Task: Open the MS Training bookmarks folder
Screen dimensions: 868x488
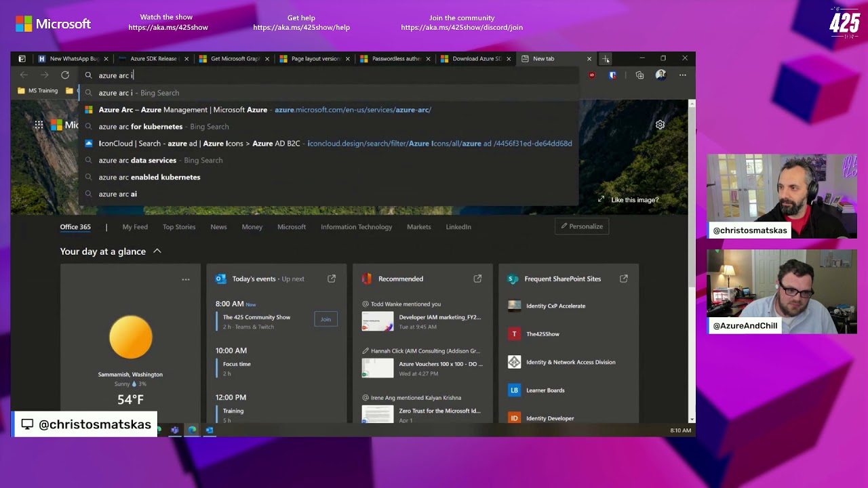Action: (38, 91)
